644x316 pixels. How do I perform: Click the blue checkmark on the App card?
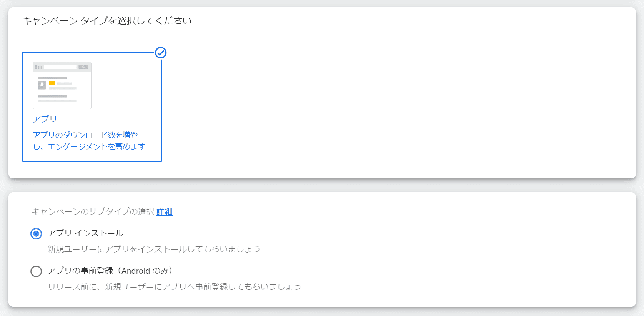[x=161, y=53]
